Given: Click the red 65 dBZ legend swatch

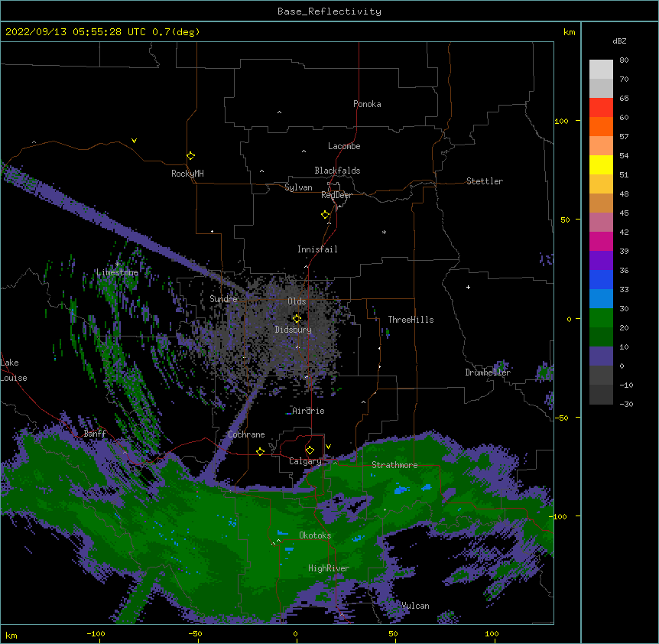Looking at the screenshot, I should [601, 107].
